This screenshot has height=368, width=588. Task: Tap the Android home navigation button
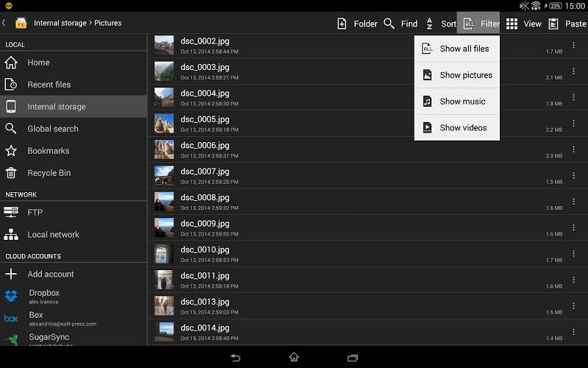[294, 357]
